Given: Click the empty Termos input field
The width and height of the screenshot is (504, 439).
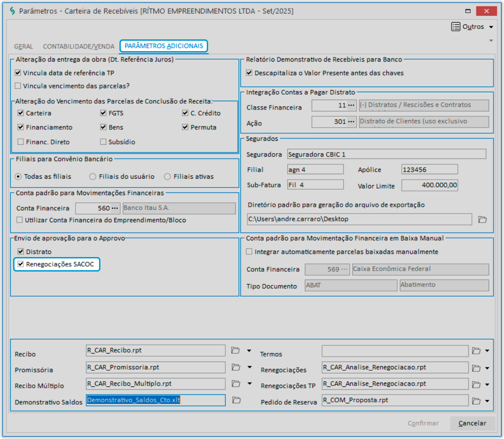Looking at the screenshot, I should coord(395,351).
